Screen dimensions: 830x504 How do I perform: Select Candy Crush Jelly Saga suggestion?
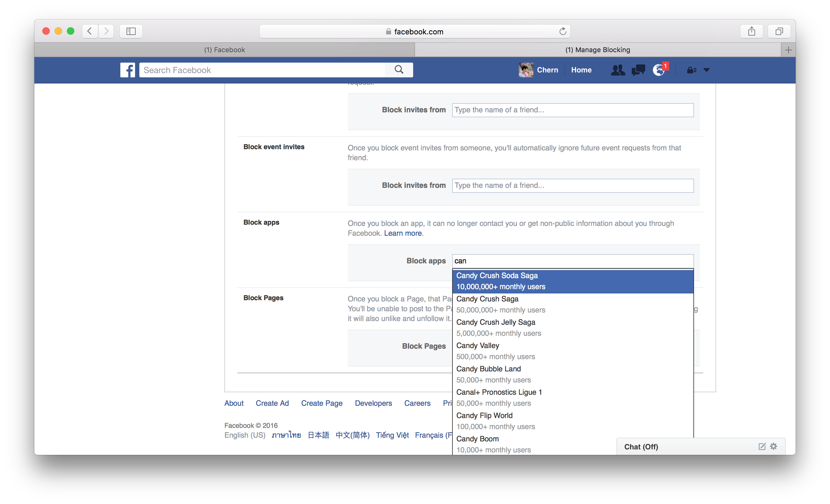pos(573,328)
